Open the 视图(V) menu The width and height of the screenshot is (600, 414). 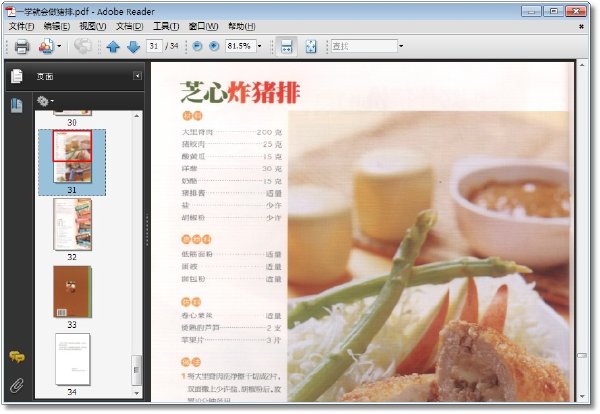93,26
